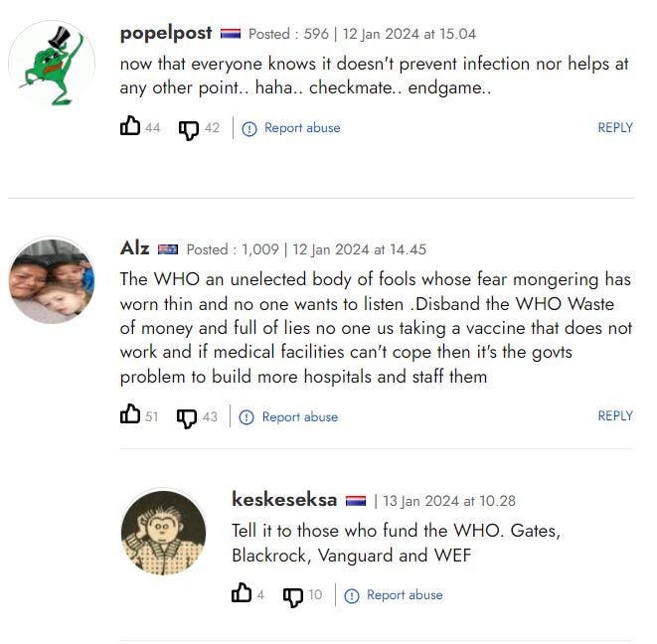
Task: Reply to Alz's comment
Action: 615,415
